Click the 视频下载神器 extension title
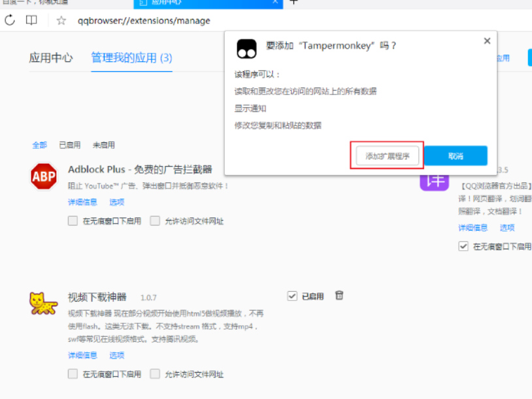The image size is (532, 399). pyautogui.click(x=97, y=297)
